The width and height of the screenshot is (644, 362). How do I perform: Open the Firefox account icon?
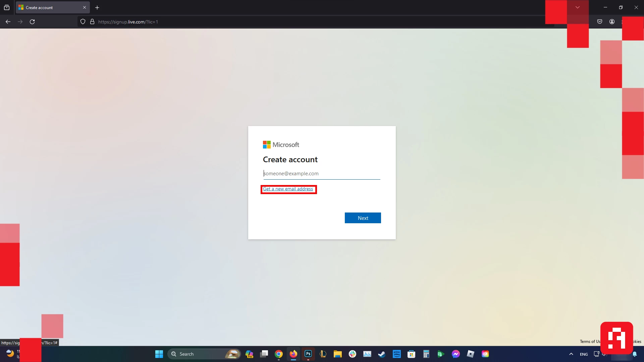click(612, 22)
